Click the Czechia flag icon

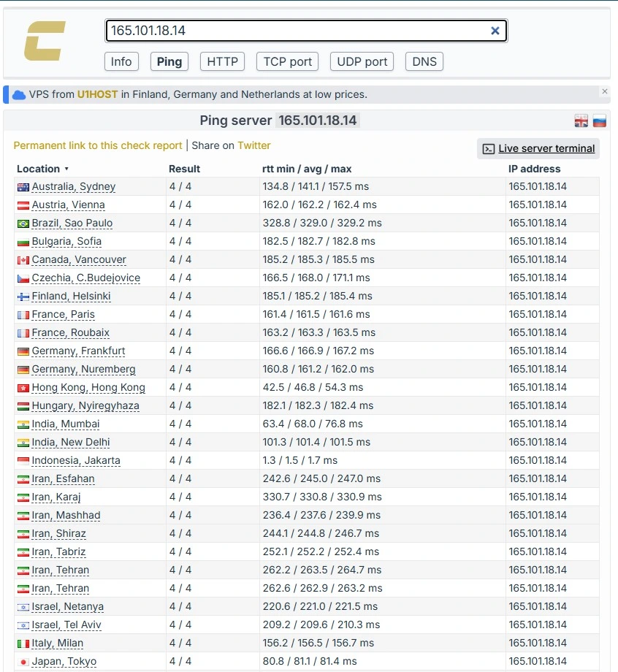(x=23, y=278)
